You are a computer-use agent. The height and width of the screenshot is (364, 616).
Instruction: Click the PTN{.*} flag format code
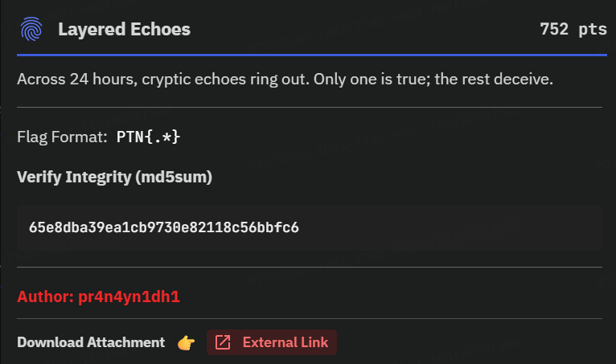pyautogui.click(x=148, y=137)
